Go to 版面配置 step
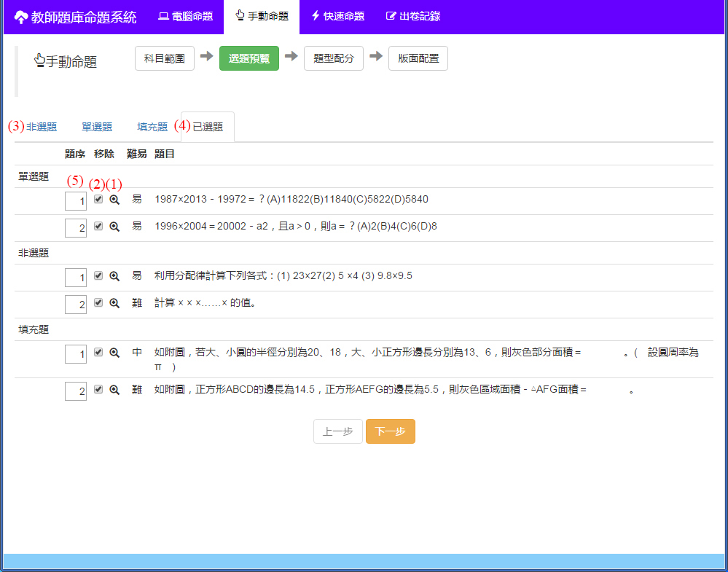 coord(418,58)
